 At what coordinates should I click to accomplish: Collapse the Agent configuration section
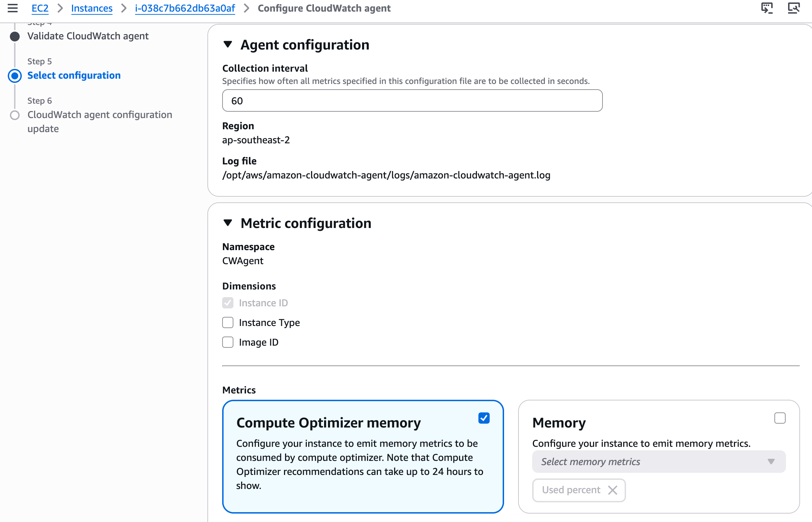228,45
